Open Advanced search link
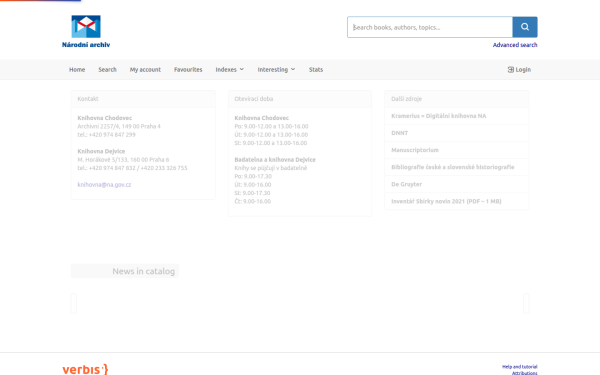 [515, 45]
